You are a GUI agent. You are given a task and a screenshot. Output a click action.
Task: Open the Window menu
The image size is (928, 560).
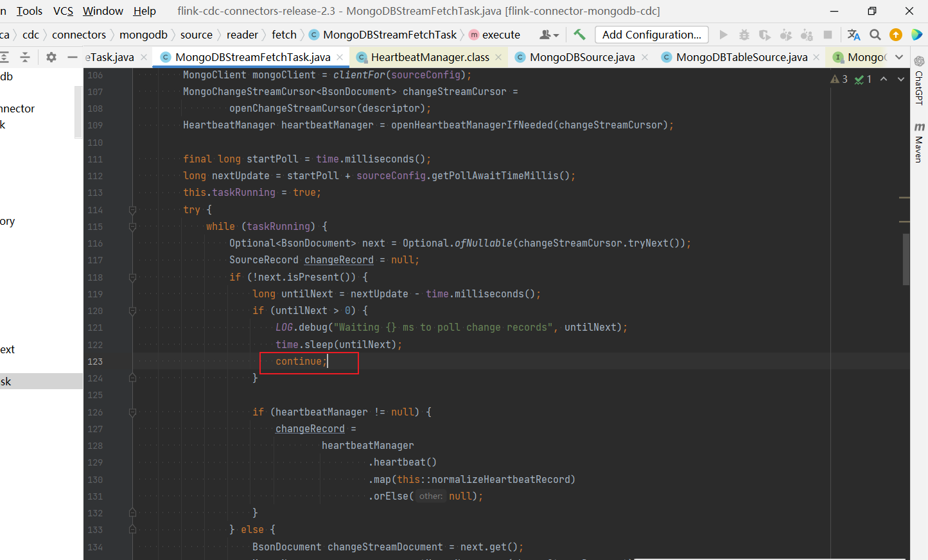[x=103, y=11]
